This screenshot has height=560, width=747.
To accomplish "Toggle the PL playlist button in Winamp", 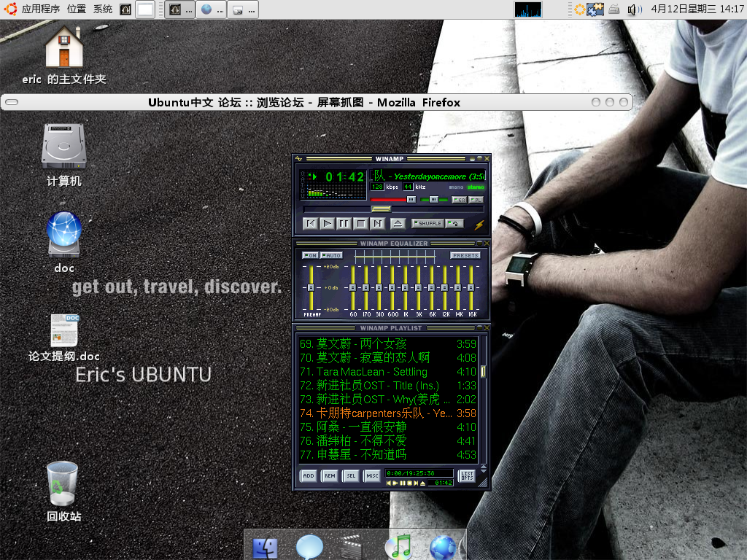I will click(476, 200).
